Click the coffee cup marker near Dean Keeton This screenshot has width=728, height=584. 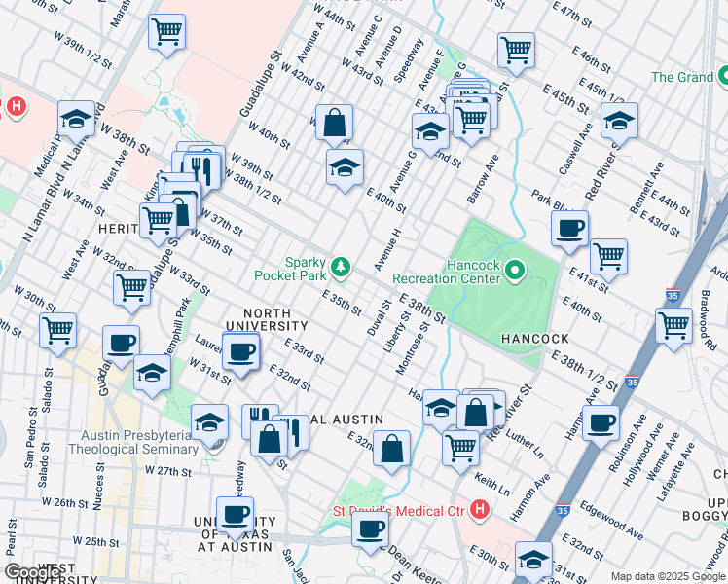(370, 530)
